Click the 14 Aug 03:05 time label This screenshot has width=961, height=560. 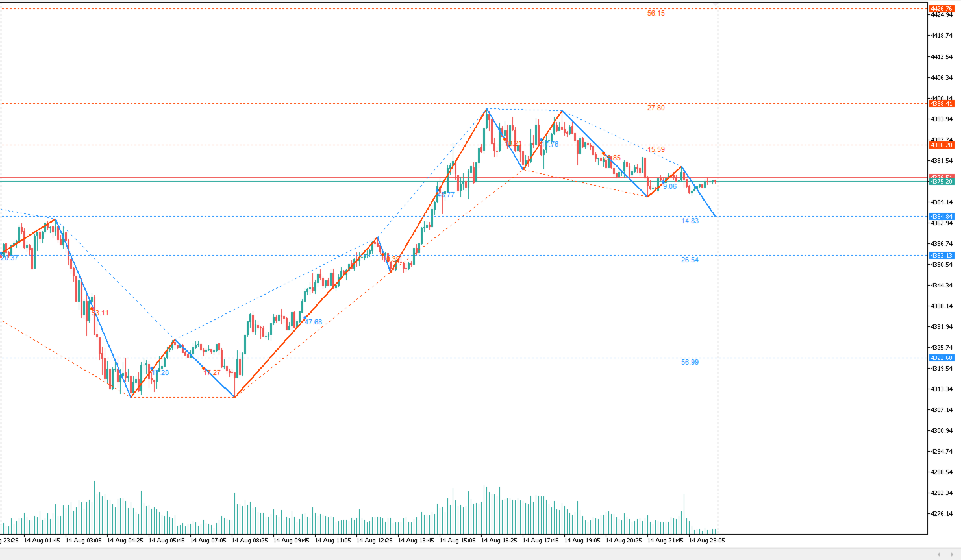pos(83,540)
